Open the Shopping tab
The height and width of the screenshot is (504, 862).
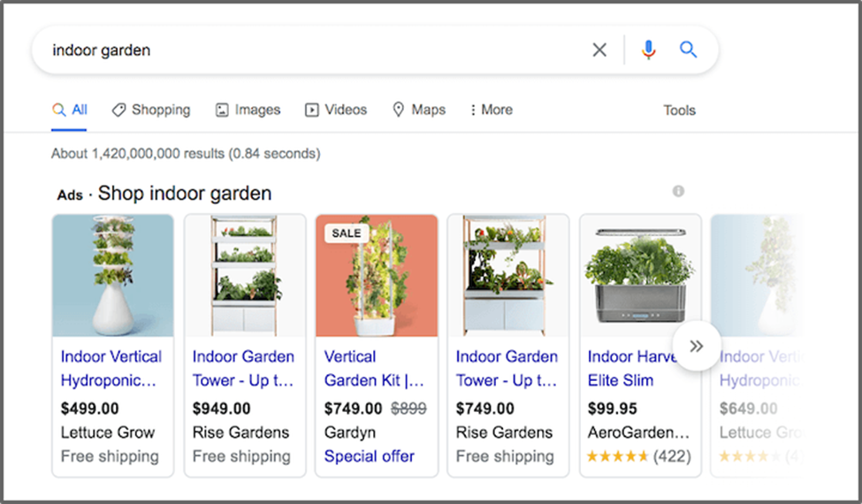pyautogui.click(x=151, y=111)
